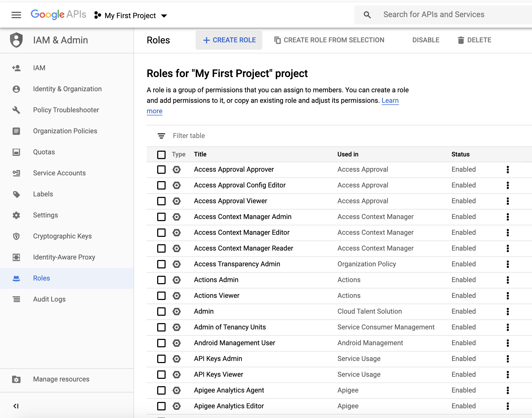The height and width of the screenshot is (418, 532).
Task: Click the Cloud Talent Solution cell
Action: [370, 312]
